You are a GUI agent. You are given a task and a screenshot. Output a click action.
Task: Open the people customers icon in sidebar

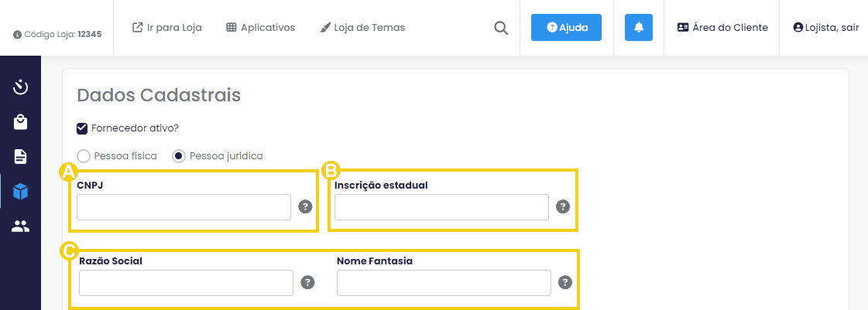click(x=20, y=226)
